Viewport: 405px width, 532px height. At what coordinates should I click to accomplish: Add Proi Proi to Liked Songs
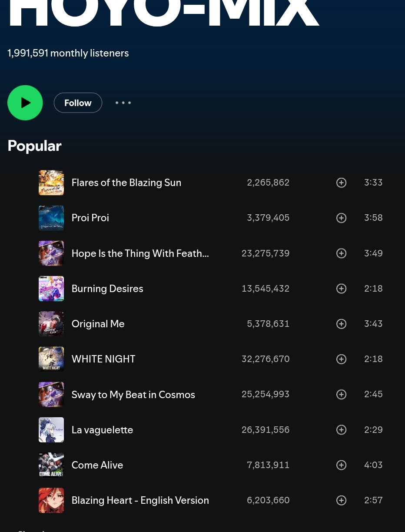(342, 218)
